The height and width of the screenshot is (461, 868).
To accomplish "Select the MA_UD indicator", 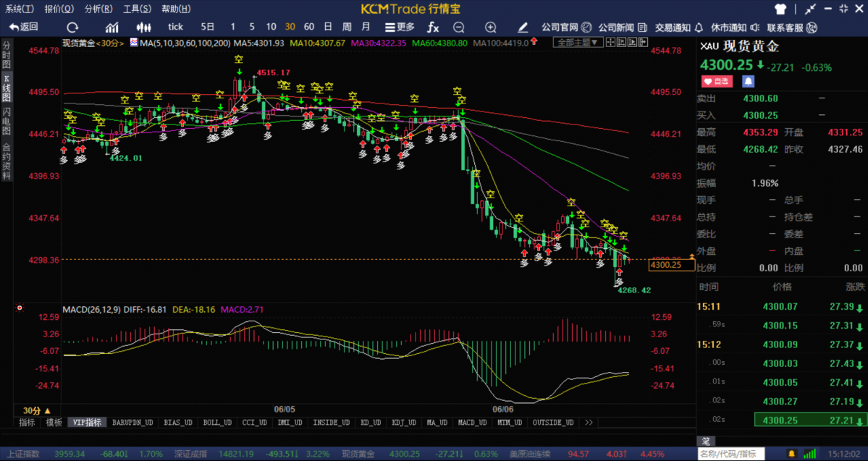I will coord(437,422).
